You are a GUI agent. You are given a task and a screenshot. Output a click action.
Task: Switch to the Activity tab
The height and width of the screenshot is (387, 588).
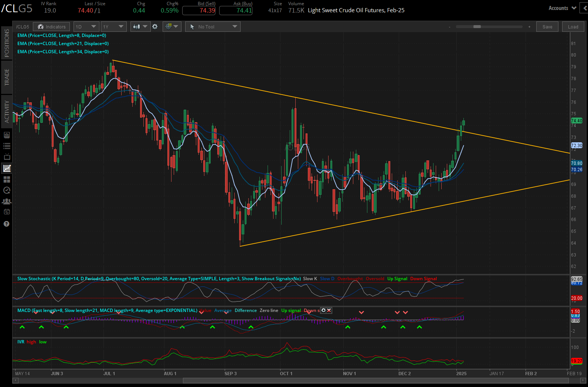pyautogui.click(x=7, y=112)
